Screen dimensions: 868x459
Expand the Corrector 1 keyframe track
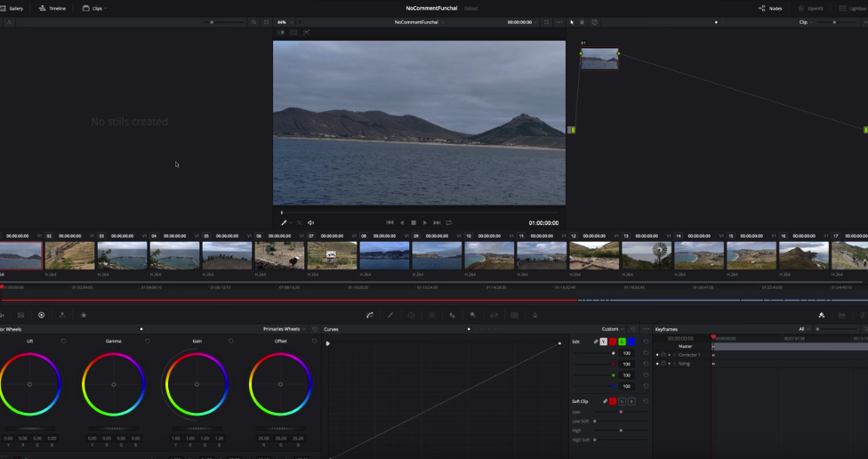tap(674, 355)
